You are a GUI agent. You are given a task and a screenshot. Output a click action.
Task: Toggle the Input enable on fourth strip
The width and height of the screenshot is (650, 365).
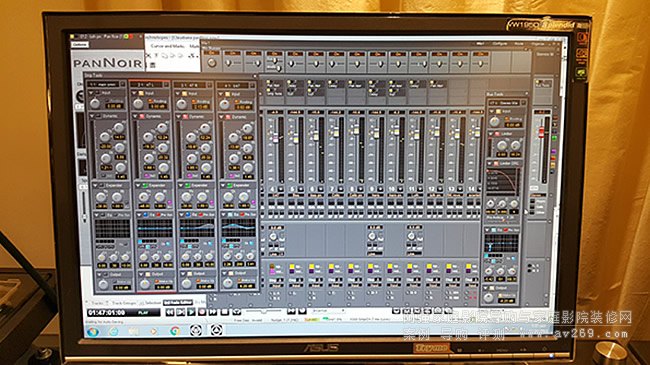tap(227, 94)
